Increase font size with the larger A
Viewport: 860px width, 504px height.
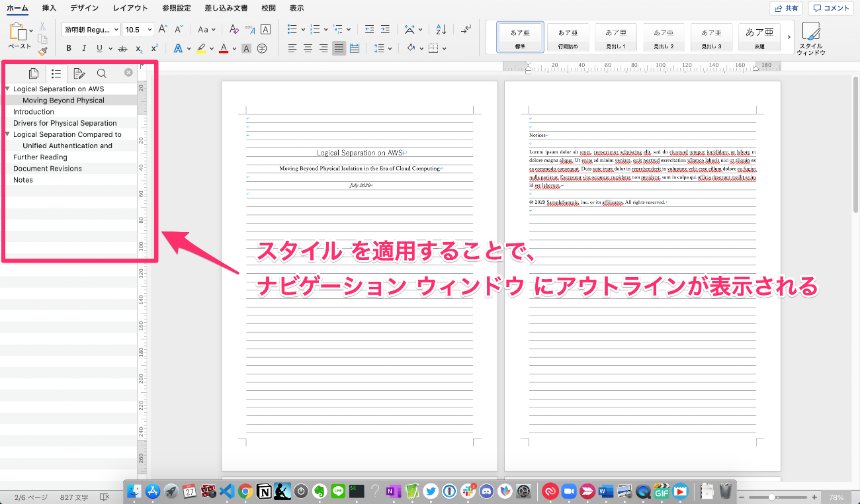(163, 29)
